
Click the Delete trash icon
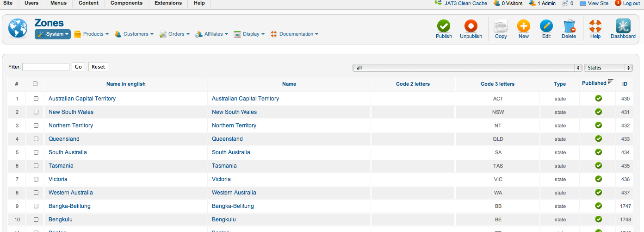tap(569, 26)
